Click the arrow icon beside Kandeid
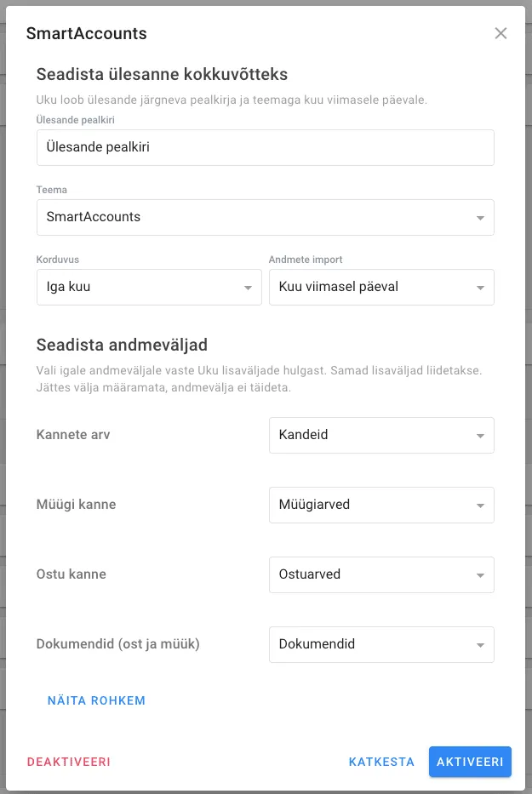This screenshot has height=794, width=532. tap(480, 436)
